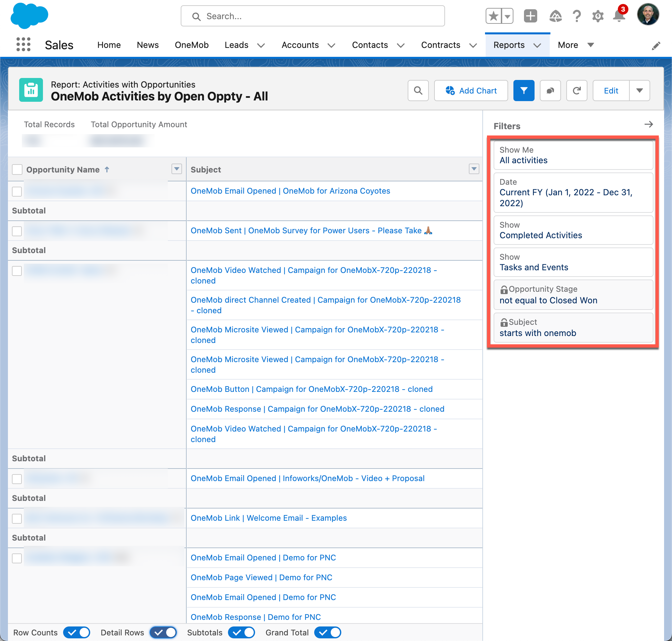Check the row box for Survey for Power Users
Viewport: 672px width, 641px height.
(17, 231)
